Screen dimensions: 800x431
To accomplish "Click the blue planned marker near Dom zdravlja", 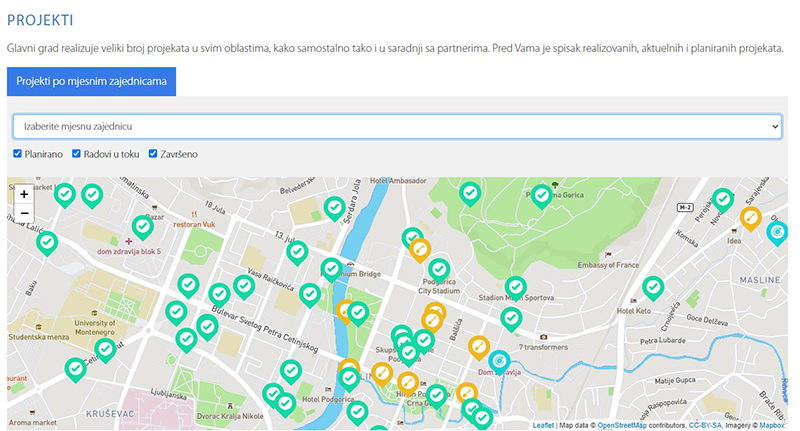I will point(499,361).
